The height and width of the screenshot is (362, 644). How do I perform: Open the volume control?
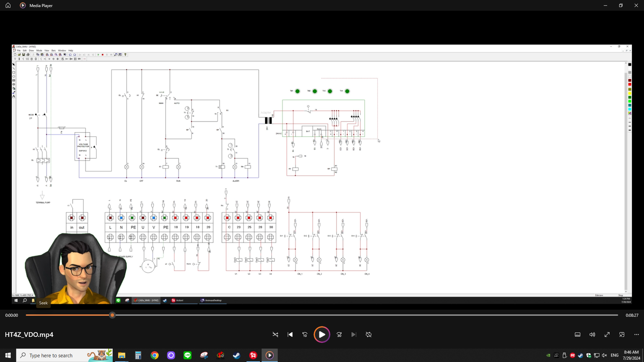[x=592, y=335]
